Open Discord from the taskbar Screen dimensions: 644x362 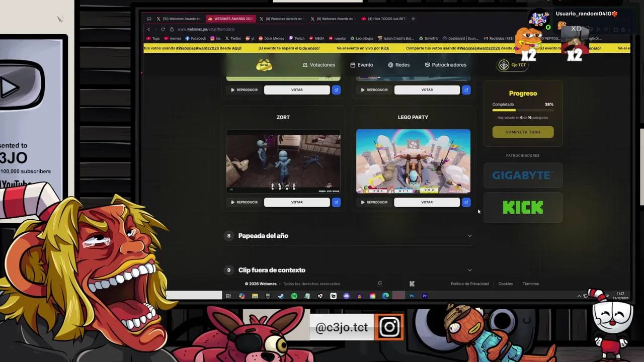click(346, 296)
